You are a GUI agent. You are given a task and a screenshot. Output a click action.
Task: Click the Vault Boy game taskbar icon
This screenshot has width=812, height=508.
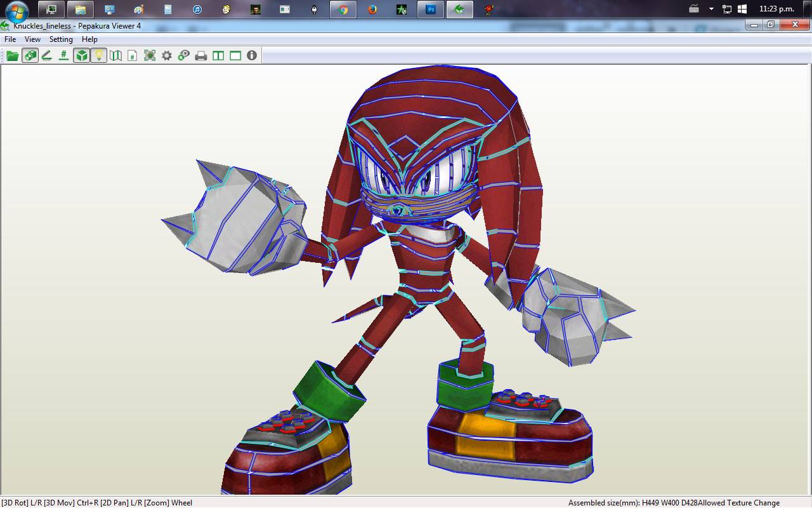226,10
